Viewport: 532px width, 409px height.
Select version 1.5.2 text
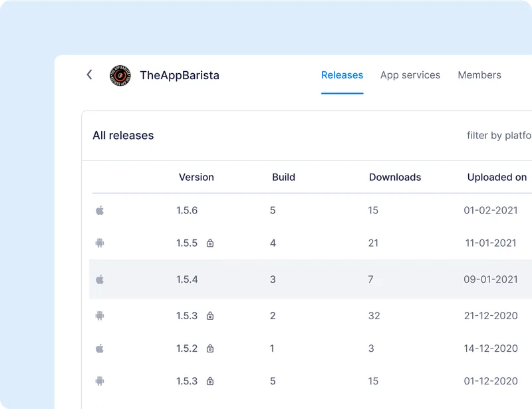point(187,348)
